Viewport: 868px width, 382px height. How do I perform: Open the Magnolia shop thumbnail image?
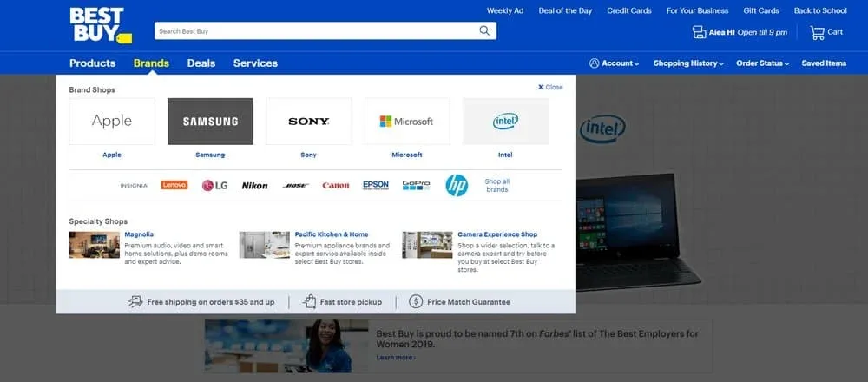[x=94, y=245]
